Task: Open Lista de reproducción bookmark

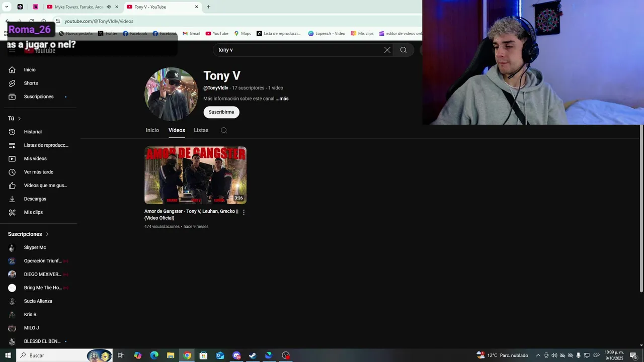Action: [x=279, y=34]
